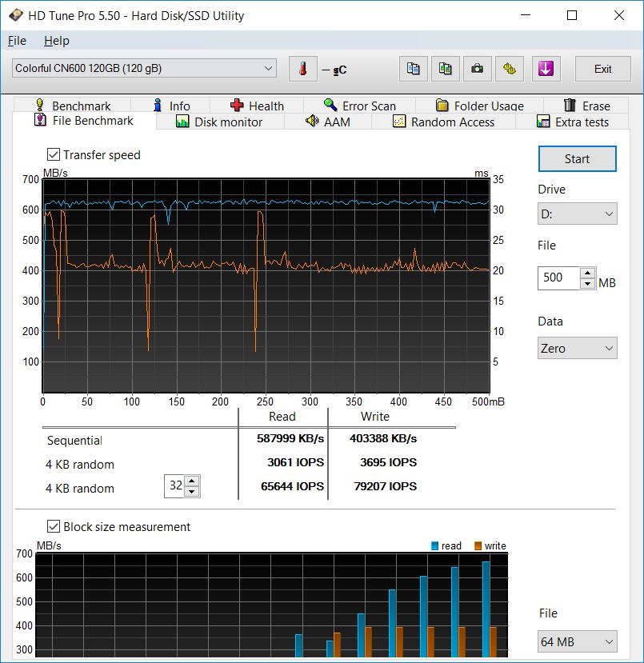Click the 500 MB file size field

click(x=558, y=278)
